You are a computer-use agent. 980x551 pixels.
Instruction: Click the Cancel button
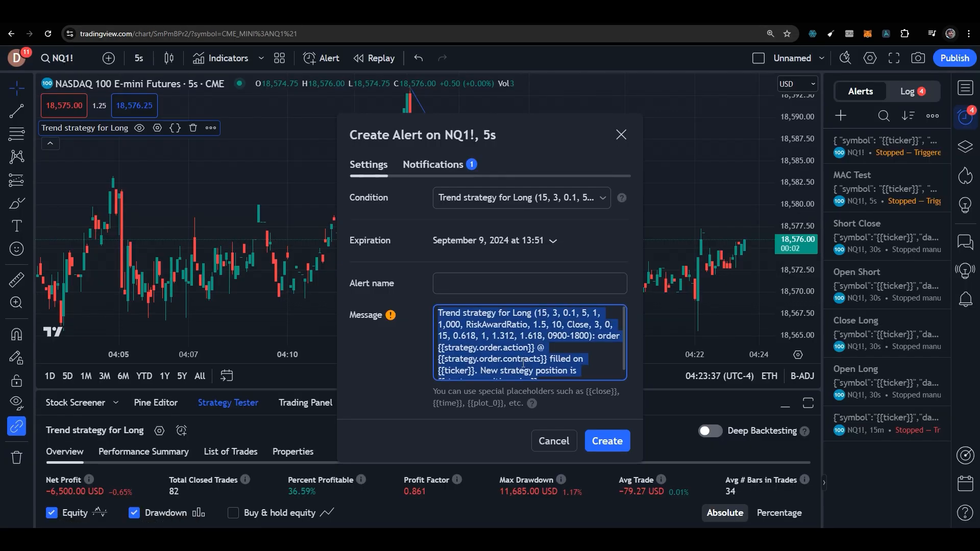click(554, 441)
